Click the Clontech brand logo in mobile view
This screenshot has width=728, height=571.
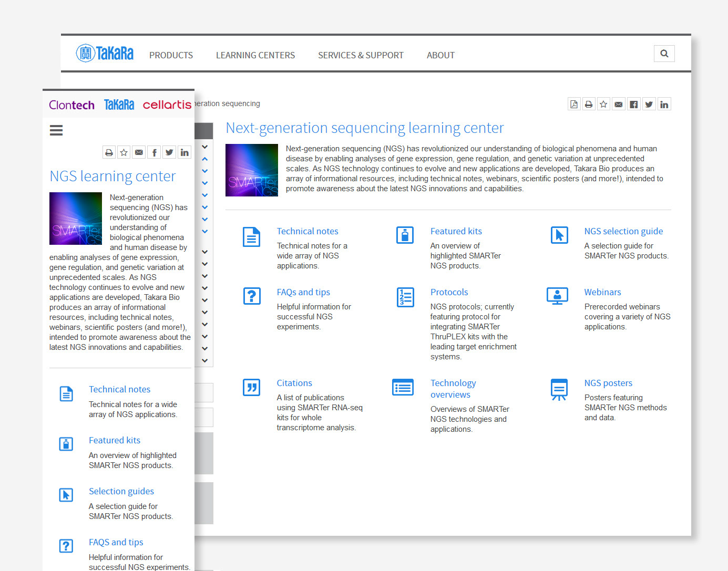tap(71, 105)
